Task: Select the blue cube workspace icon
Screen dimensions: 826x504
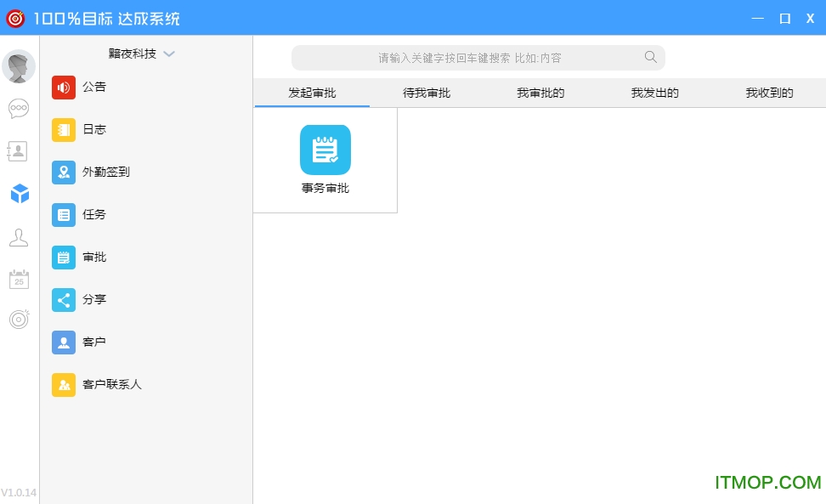Action: click(19, 193)
